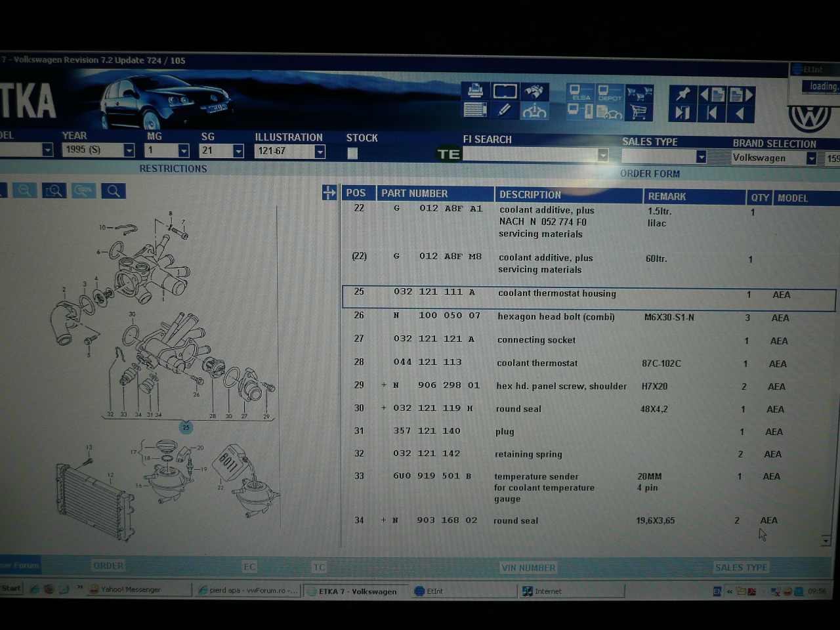Click the 100% zoom reset icon
This screenshot has height=630, width=840.
pos(84,191)
